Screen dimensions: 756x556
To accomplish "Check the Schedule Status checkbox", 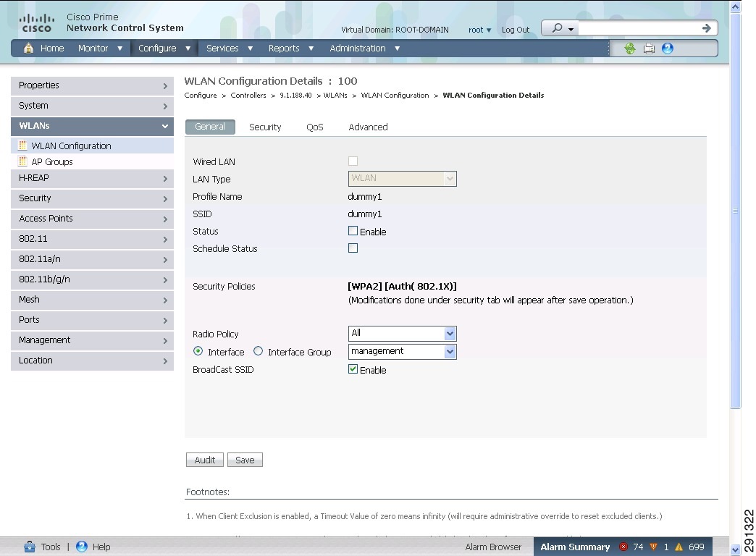I will pos(353,248).
